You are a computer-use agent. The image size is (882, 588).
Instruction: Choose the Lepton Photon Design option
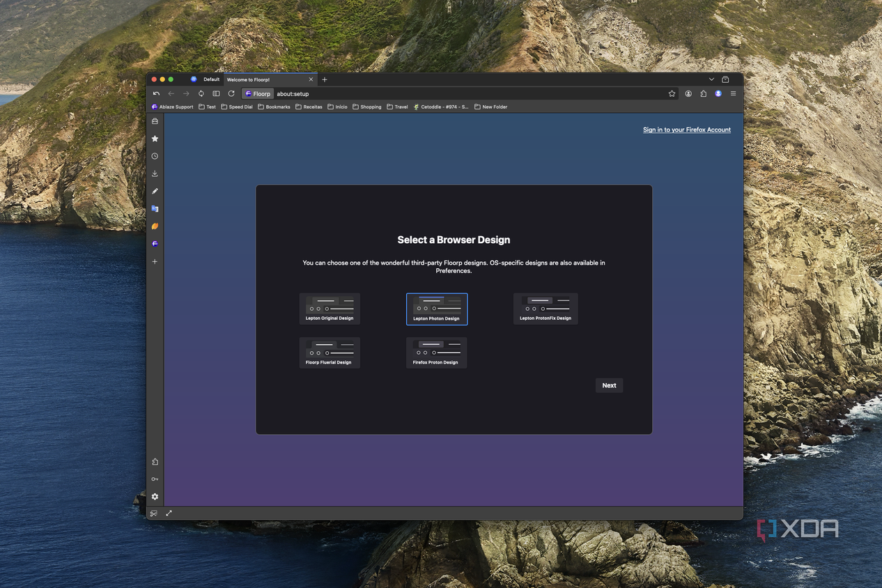437,309
